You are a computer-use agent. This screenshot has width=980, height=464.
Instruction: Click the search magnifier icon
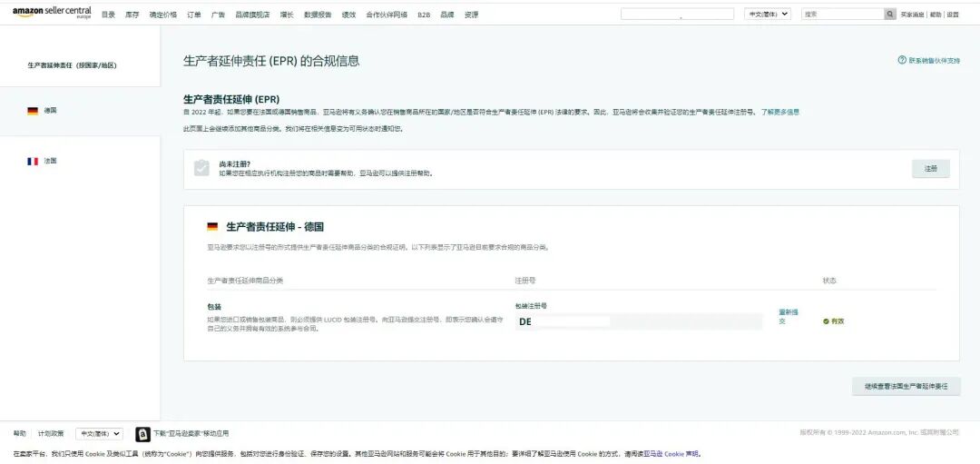click(x=890, y=14)
